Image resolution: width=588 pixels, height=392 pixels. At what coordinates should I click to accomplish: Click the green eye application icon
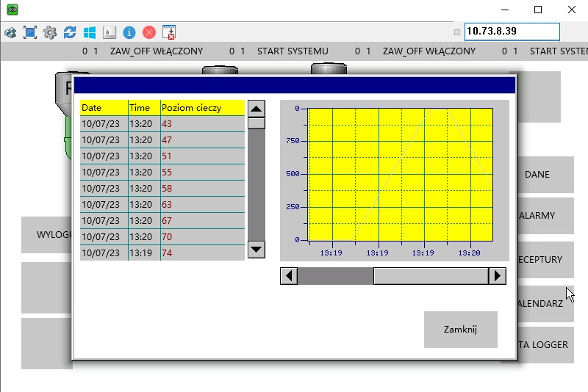tap(12, 10)
